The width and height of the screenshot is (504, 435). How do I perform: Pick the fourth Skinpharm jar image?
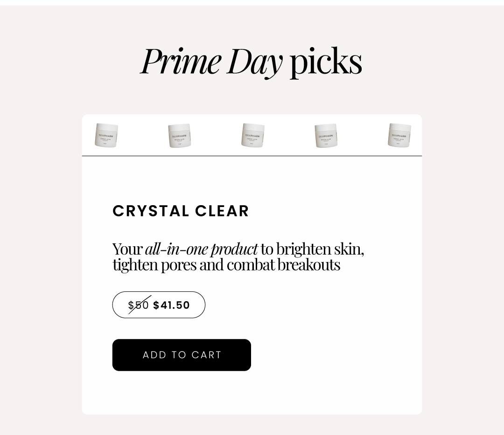point(326,136)
